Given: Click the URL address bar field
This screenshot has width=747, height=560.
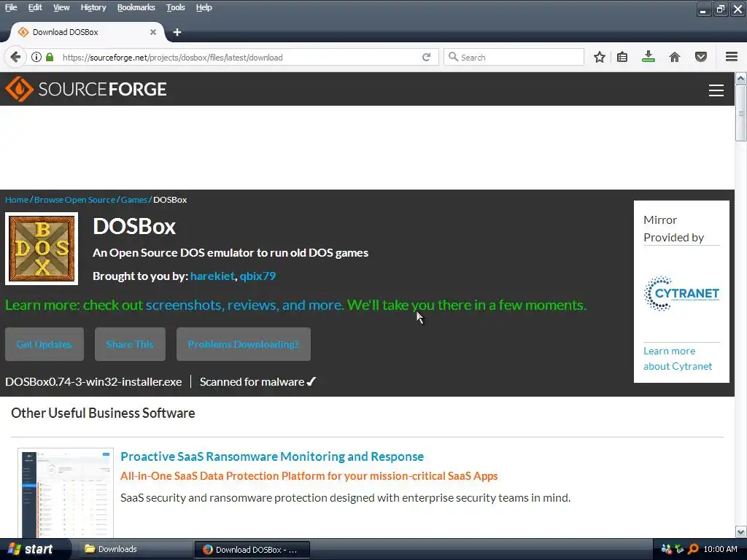Looking at the screenshot, I should [x=239, y=57].
